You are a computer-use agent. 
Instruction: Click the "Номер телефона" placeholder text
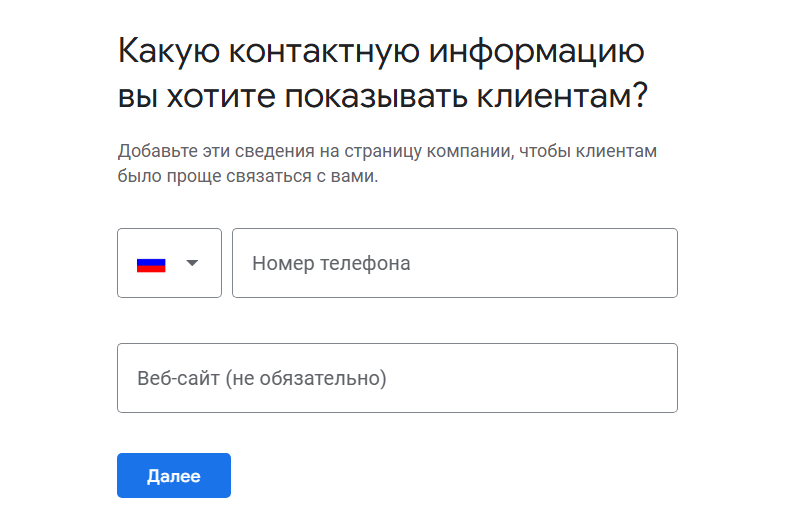331,264
